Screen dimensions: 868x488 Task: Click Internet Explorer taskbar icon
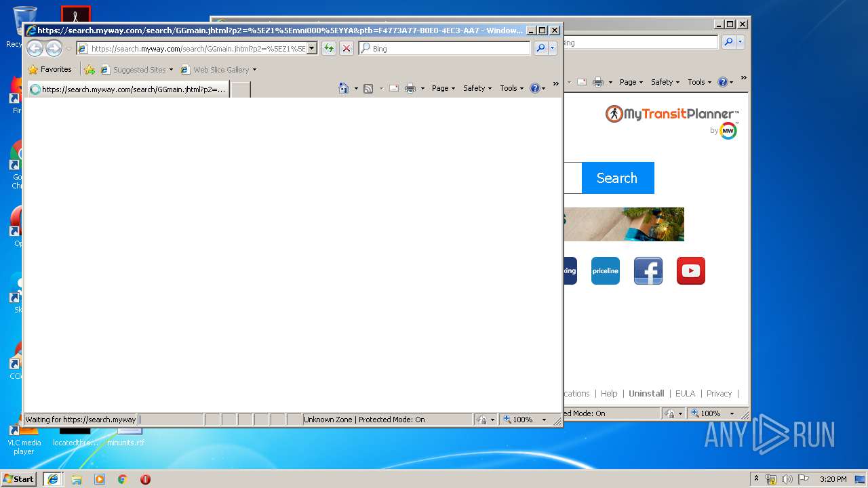53,479
